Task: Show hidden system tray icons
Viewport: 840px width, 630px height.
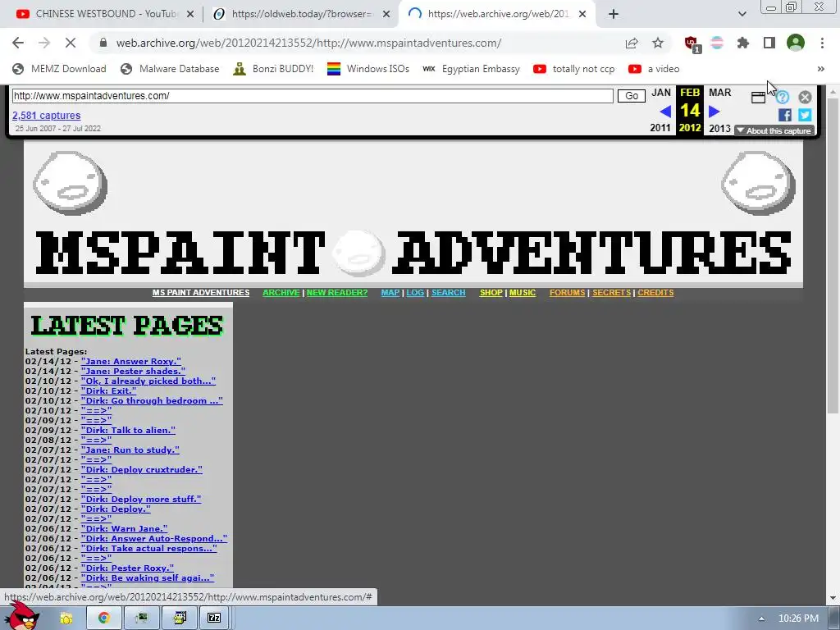Action: pos(761,619)
